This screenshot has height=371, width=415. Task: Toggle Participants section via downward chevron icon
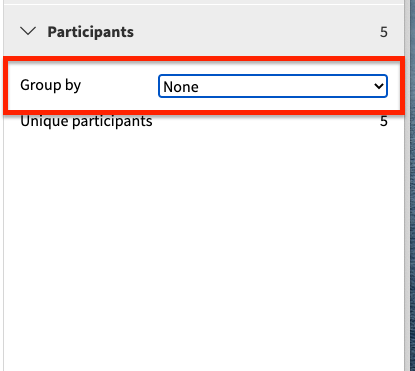tap(28, 32)
